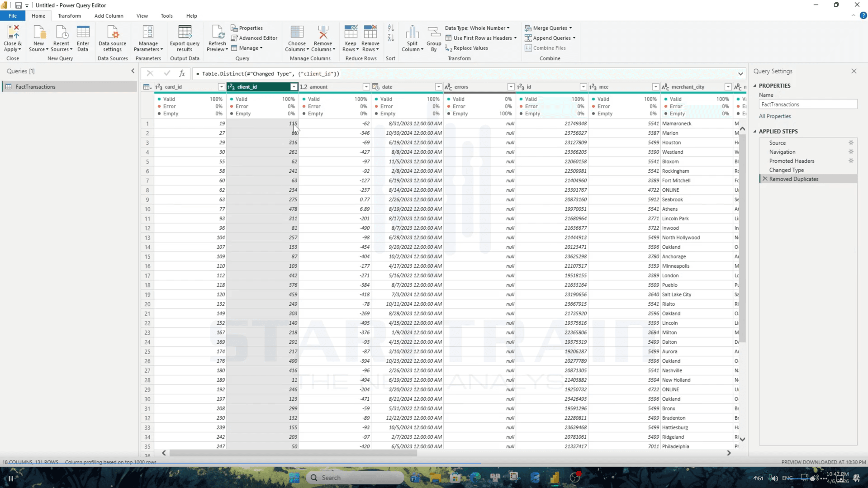Click scroll right arrow of the data grid
Image resolution: width=868 pixels, height=488 pixels.
(729, 453)
